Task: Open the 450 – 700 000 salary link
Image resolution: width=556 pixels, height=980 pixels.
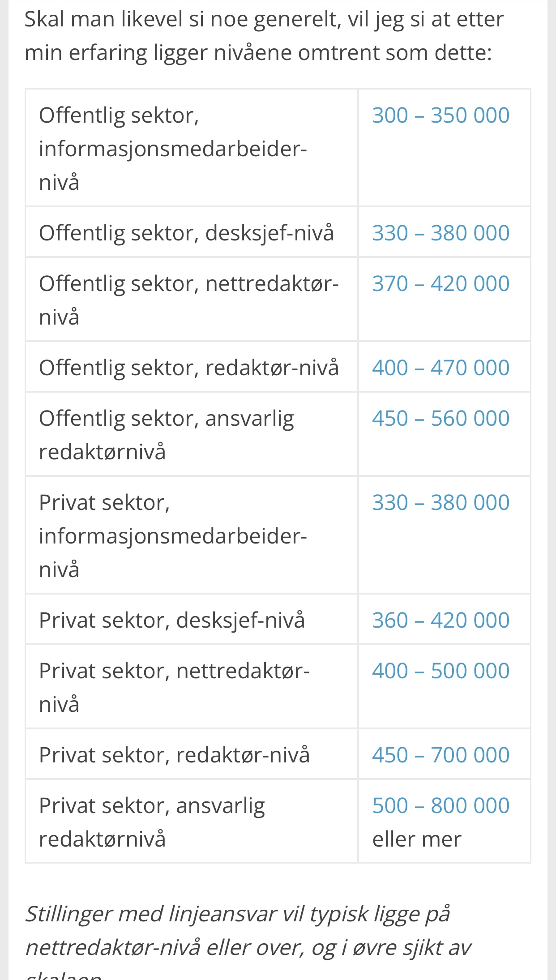Action: [x=441, y=755]
